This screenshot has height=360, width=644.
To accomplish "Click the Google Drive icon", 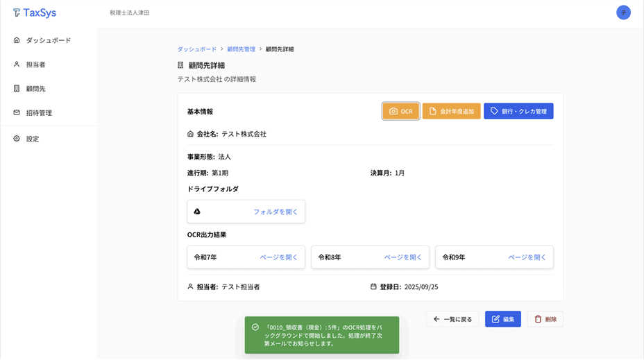I will click(197, 212).
